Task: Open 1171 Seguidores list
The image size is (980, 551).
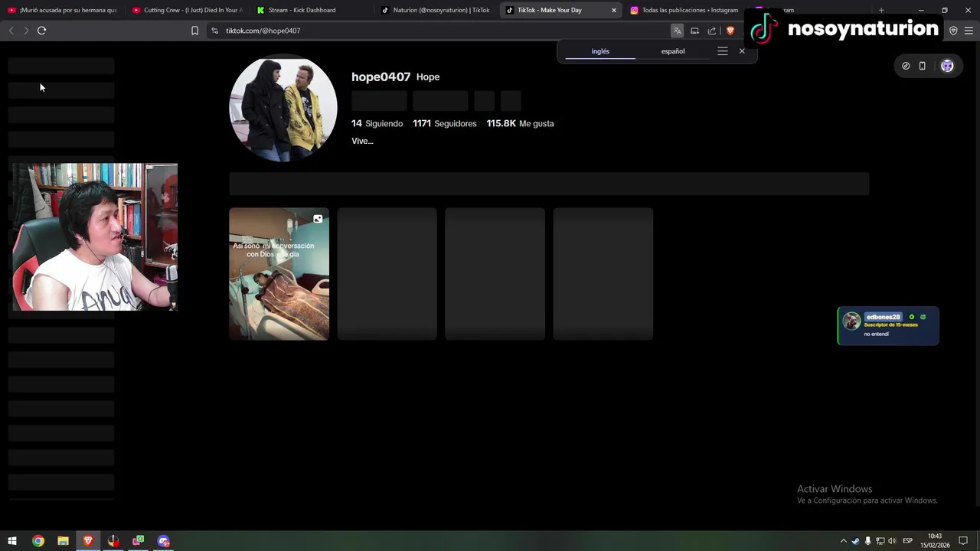Action: click(444, 123)
